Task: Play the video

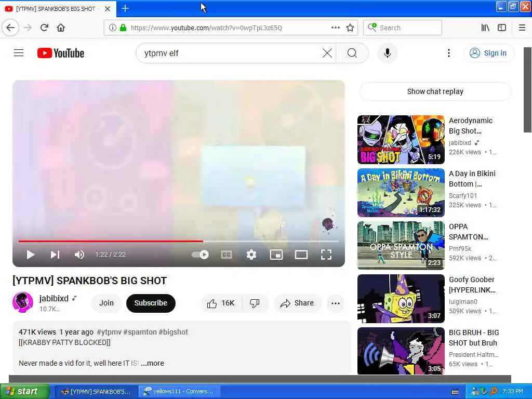Action: point(30,255)
